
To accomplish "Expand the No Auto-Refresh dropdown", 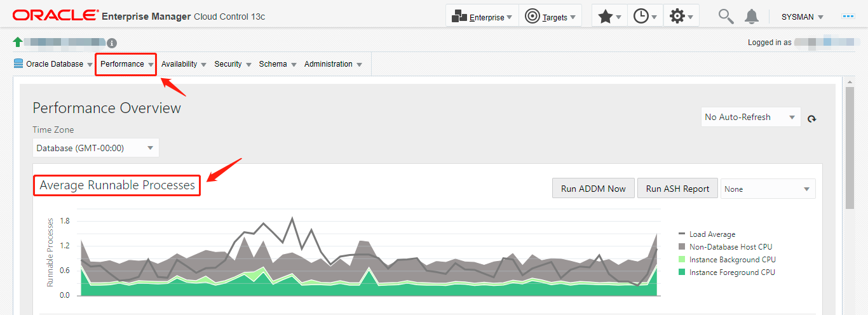I will [x=750, y=117].
